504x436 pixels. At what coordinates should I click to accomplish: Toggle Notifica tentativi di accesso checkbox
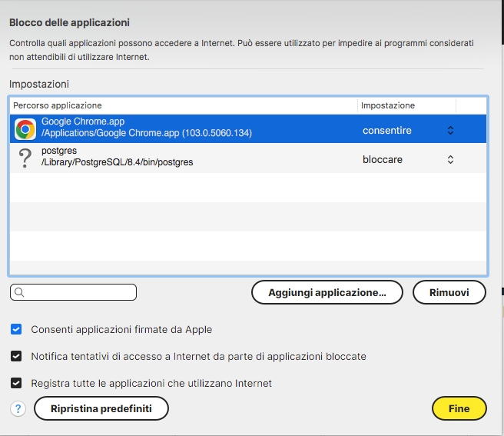tap(16, 356)
